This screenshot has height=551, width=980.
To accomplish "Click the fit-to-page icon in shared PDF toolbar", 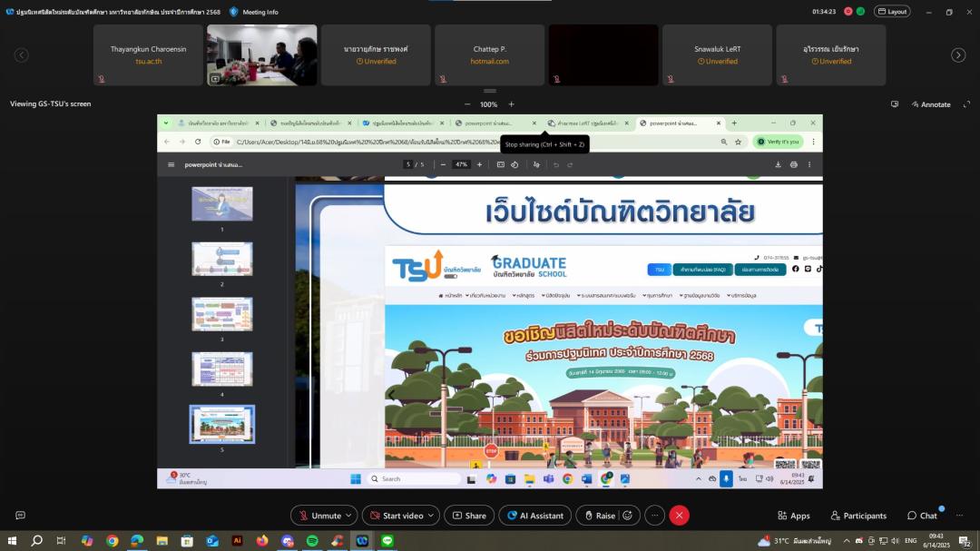I will [501, 165].
